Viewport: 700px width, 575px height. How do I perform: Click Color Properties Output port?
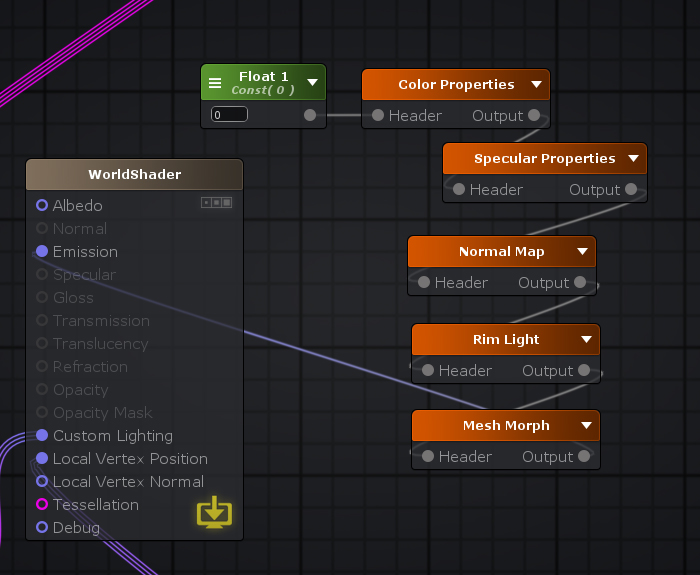pyautogui.click(x=534, y=115)
